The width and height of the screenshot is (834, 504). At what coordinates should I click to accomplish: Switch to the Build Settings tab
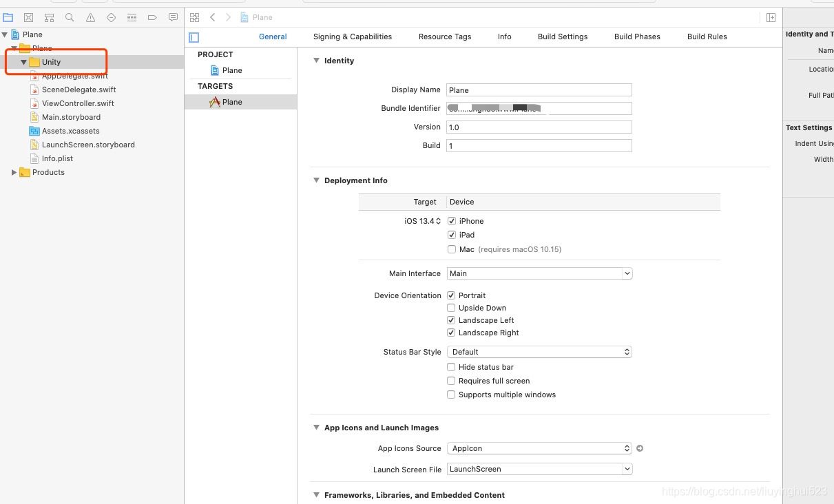[x=563, y=36]
